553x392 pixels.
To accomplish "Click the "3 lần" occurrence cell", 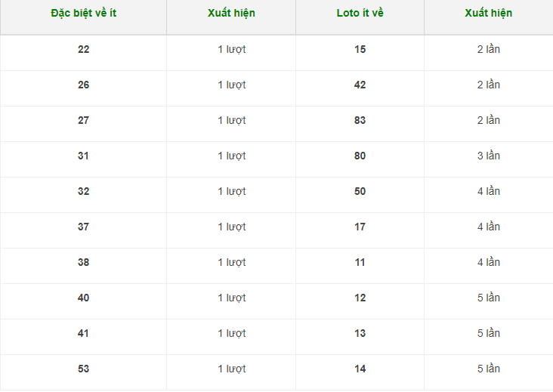I will click(x=488, y=156).
